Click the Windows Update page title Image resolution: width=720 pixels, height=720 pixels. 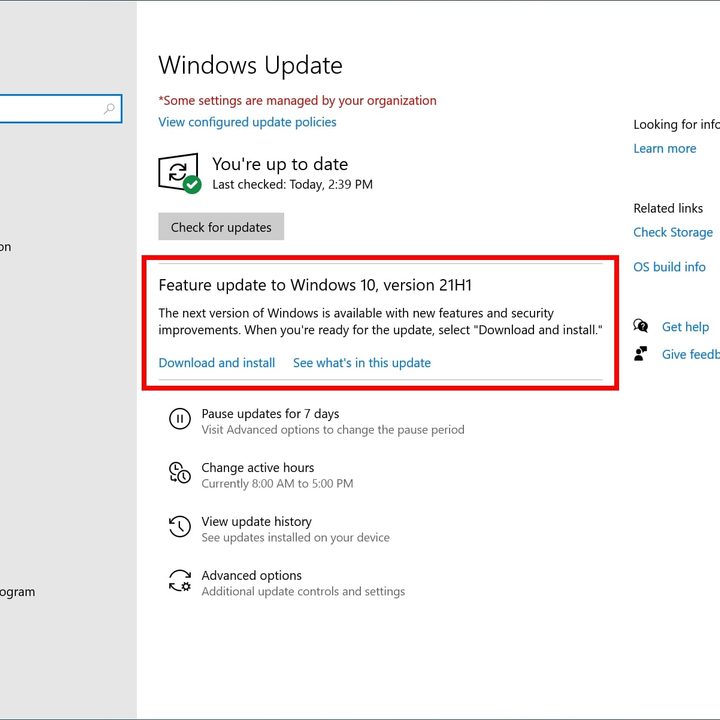[250, 65]
